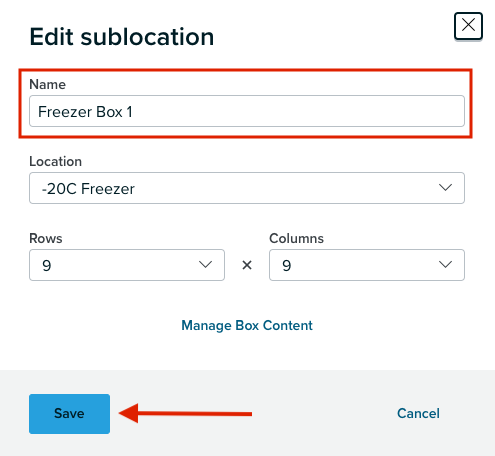Click the chevron arrow in Columns field
Image resolution: width=495 pixels, height=456 pixels.
pos(445,265)
